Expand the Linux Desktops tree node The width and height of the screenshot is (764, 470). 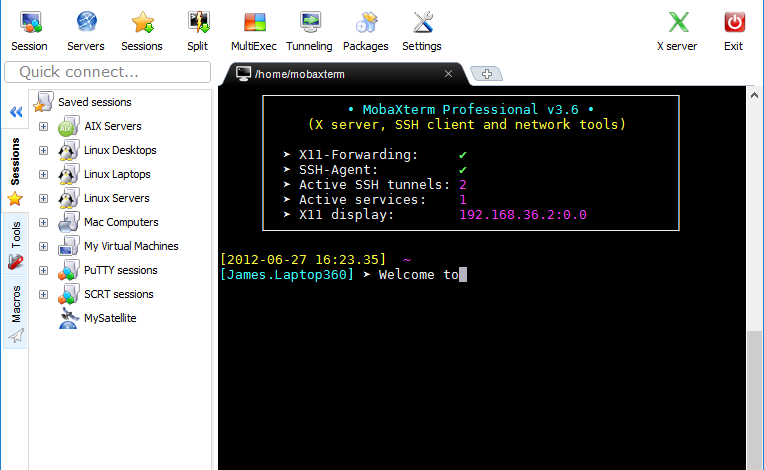(43, 150)
